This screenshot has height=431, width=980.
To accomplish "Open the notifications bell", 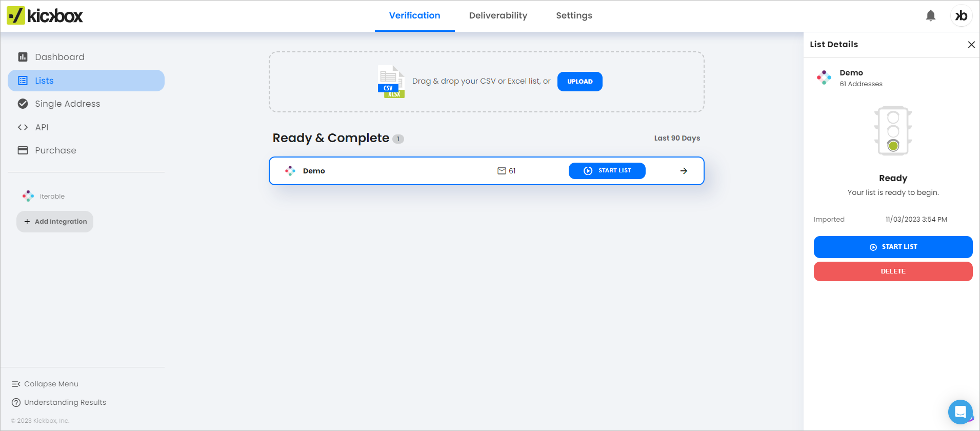I will 931,16.
